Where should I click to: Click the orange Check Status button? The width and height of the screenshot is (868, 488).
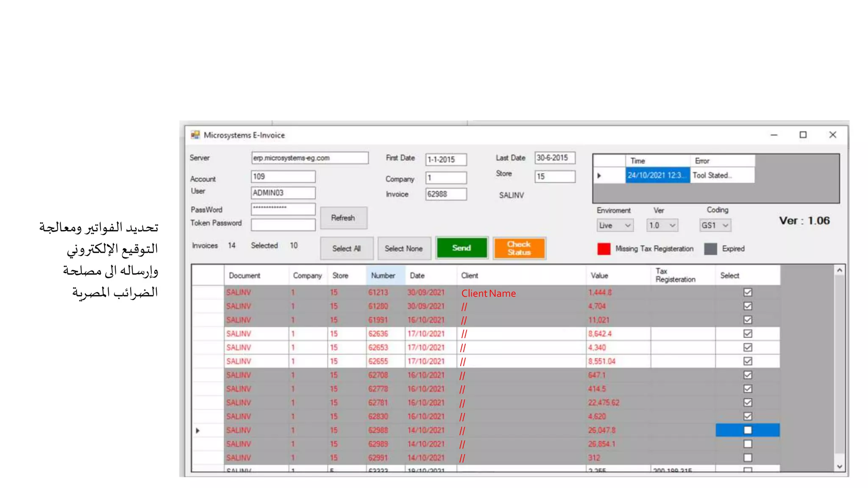[519, 248]
